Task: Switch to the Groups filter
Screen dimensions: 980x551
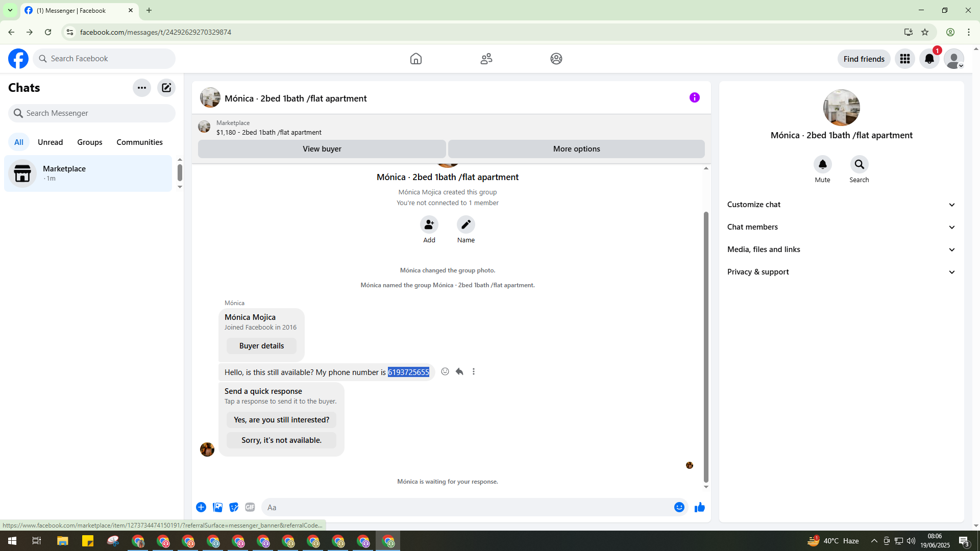Action: coord(90,142)
